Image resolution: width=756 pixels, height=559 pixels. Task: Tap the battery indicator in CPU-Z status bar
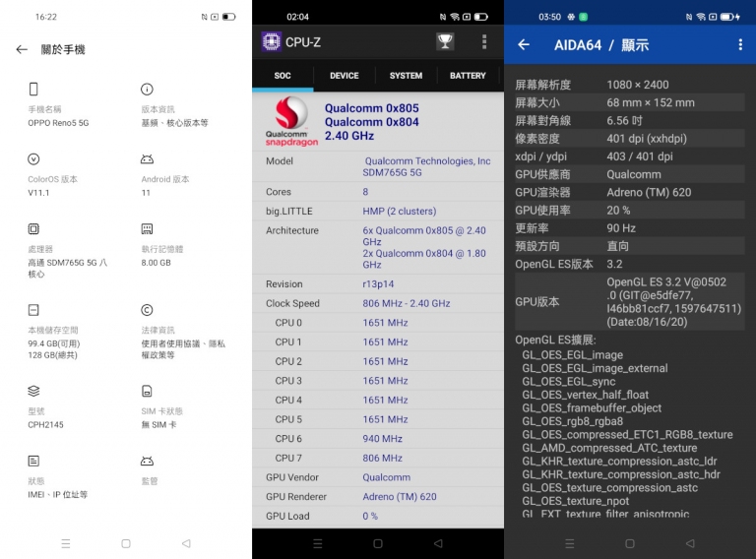pos(480,17)
